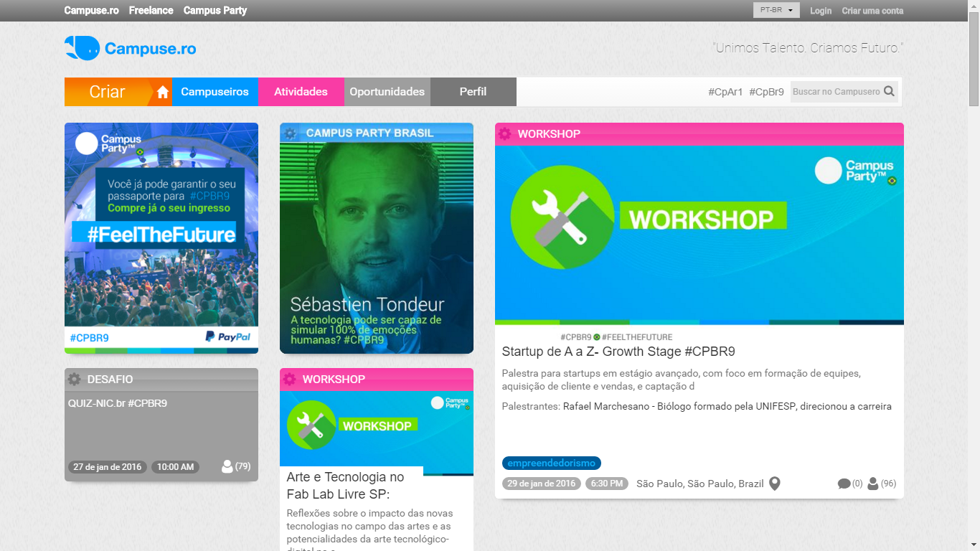Click the 27 de jan de 2016 date
This screenshot has height=551, width=980.
(108, 467)
